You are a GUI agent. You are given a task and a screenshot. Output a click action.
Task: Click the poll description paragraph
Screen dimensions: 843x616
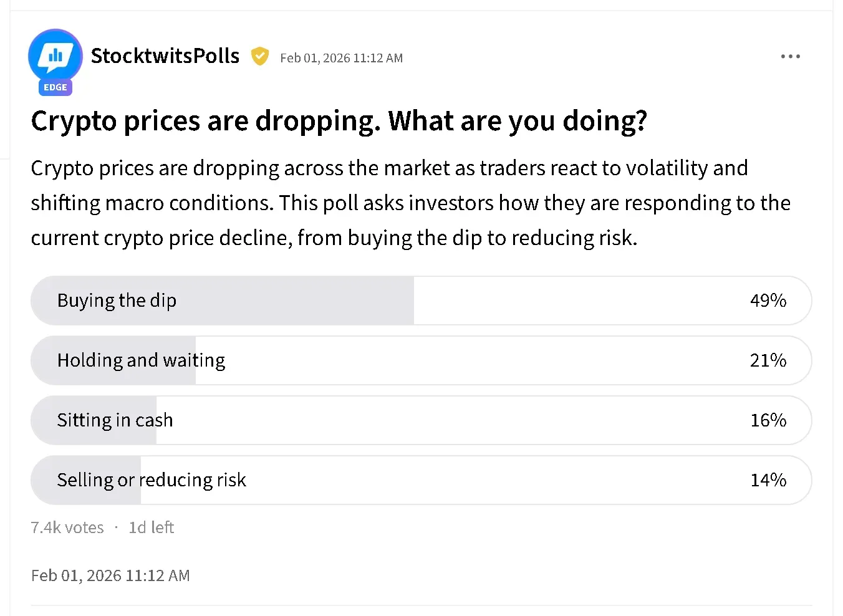coord(410,203)
